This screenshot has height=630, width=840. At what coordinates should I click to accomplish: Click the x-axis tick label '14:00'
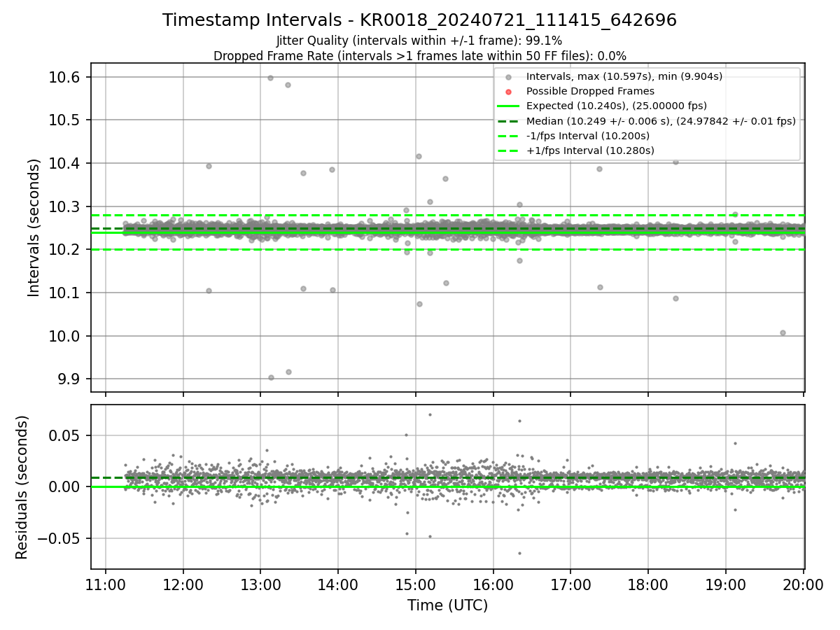click(x=338, y=584)
